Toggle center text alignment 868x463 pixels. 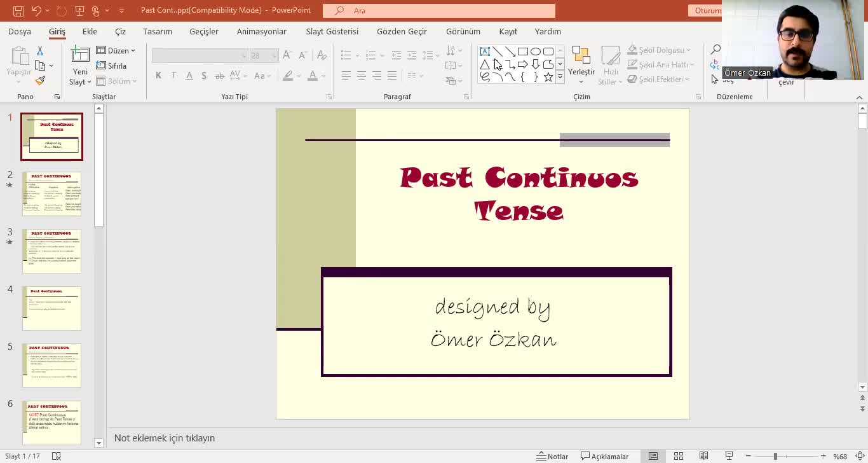(361, 76)
